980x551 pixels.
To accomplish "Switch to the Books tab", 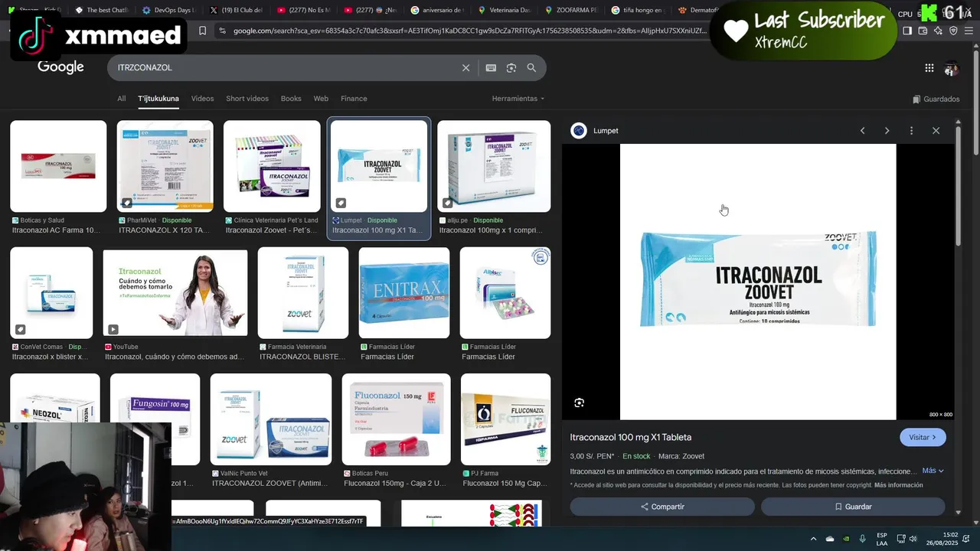I will 291,99.
